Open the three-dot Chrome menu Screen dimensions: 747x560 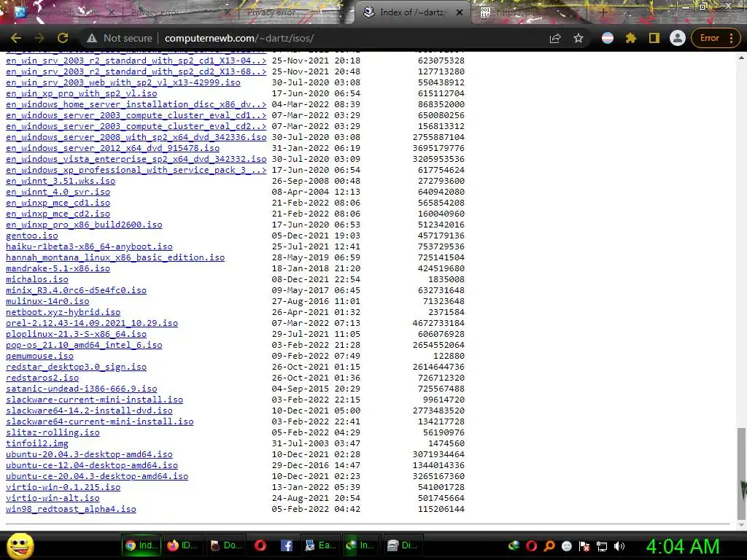click(x=732, y=38)
